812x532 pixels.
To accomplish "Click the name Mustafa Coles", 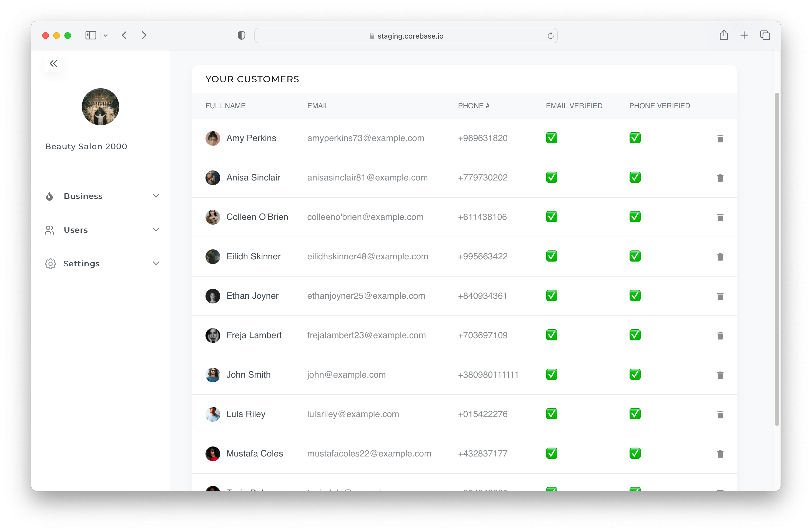I will (x=255, y=454).
